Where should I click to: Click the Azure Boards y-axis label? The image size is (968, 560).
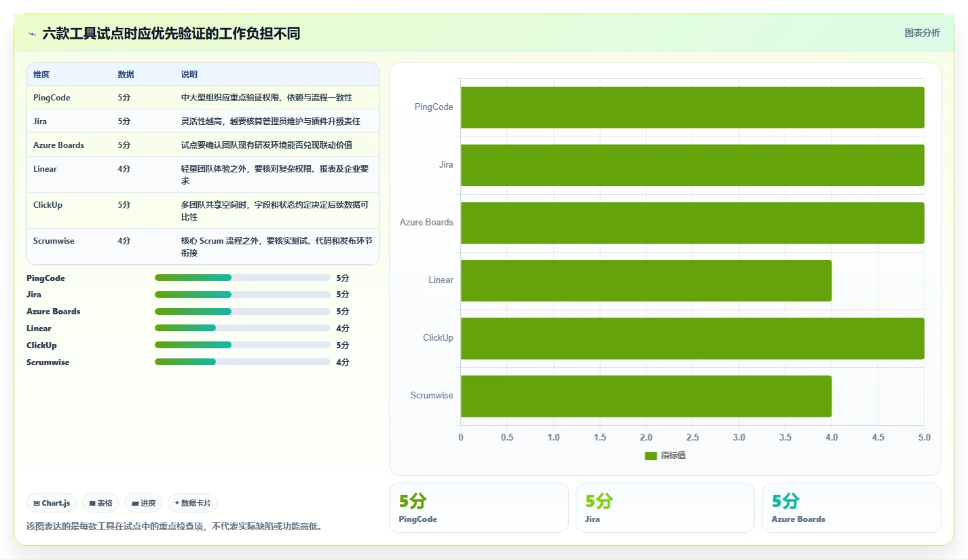(x=426, y=223)
